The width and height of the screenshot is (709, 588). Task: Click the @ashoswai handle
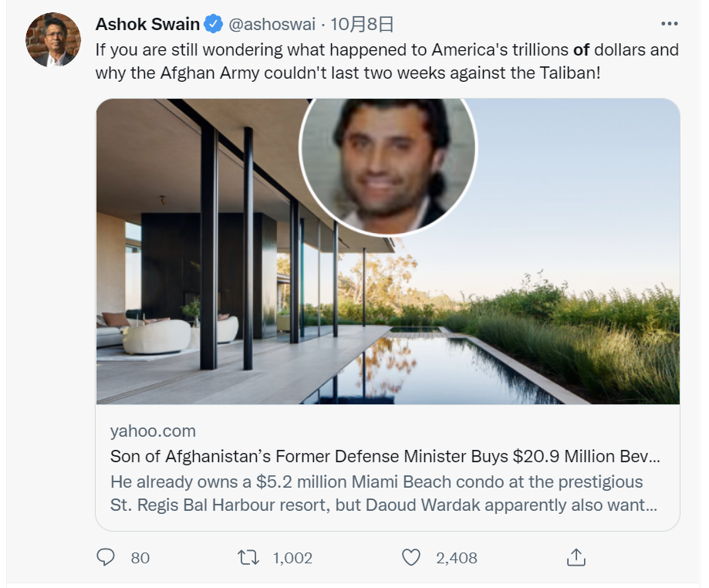click(x=272, y=25)
